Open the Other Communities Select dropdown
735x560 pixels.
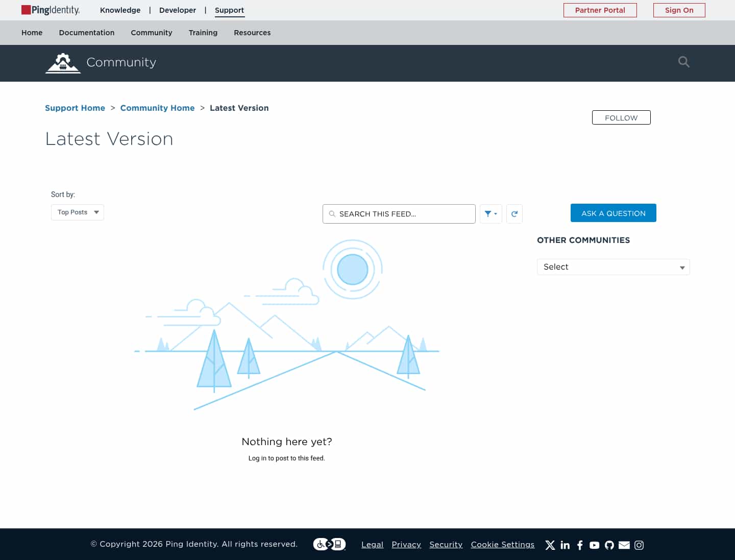click(614, 267)
